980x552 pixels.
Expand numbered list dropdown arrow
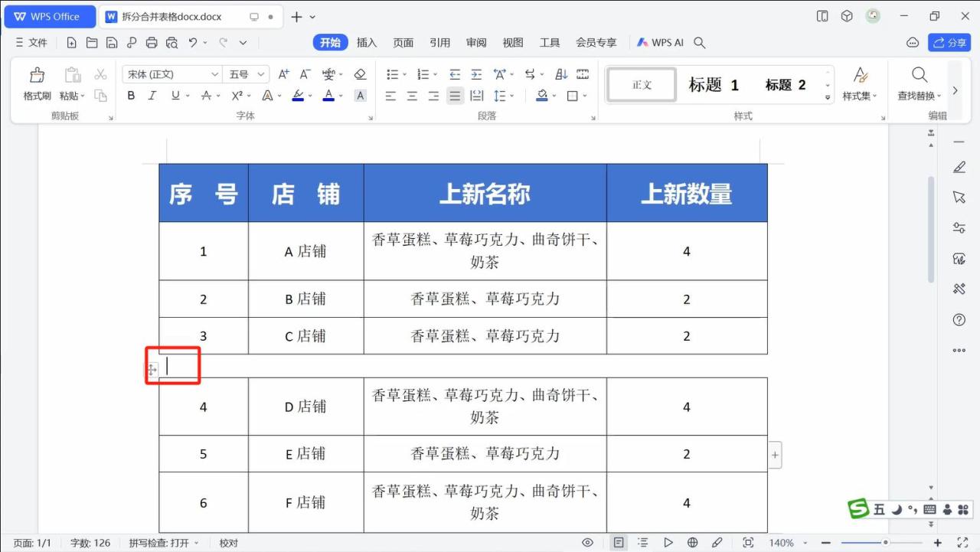click(x=435, y=74)
